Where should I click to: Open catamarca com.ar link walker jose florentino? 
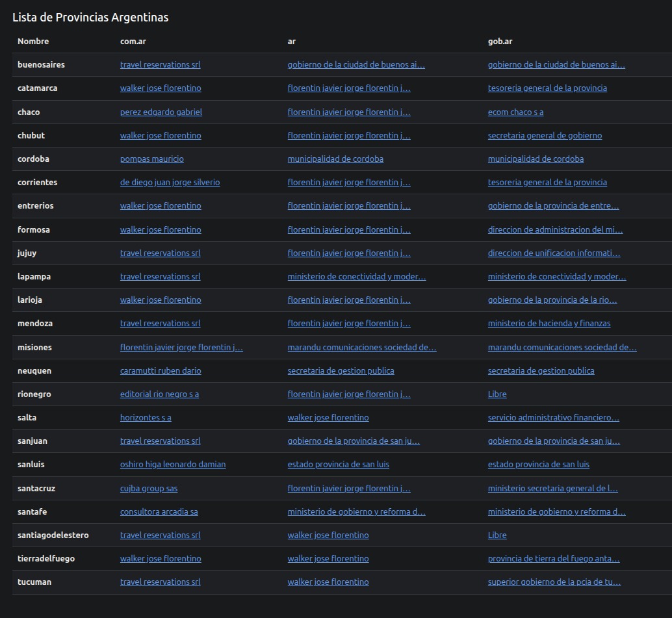click(x=161, y=88)
